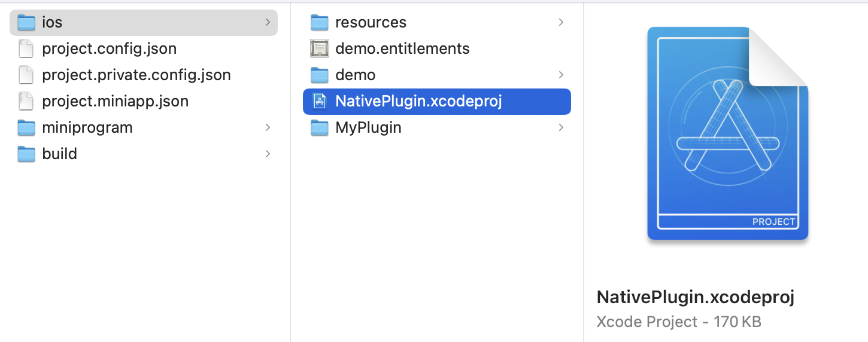Expand the ios folder chevron
The height and width of the screenshot is (342, 868).
[267, 22]
